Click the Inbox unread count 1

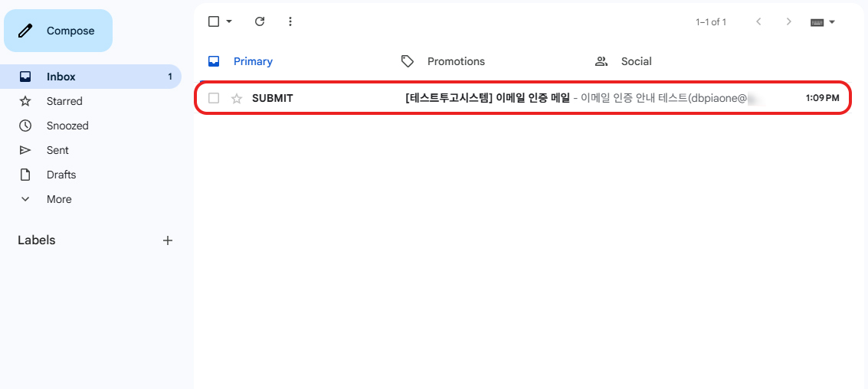(170, 77)
